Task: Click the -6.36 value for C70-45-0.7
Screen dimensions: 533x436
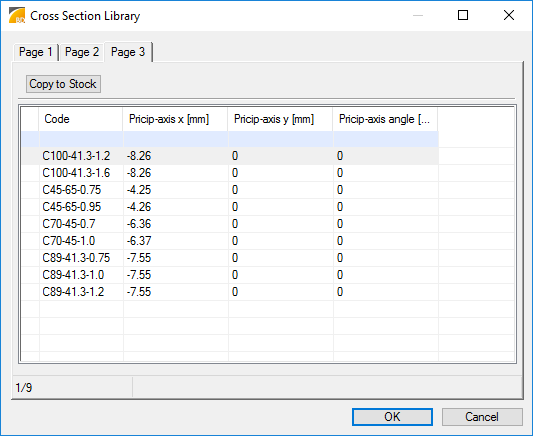Action: (139, 224)
